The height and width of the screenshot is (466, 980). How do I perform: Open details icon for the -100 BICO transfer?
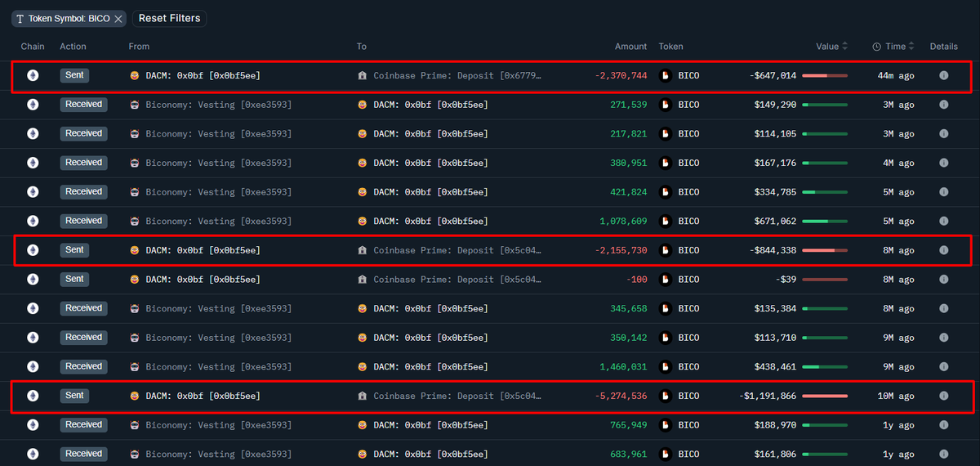click(x=943, y=280)
